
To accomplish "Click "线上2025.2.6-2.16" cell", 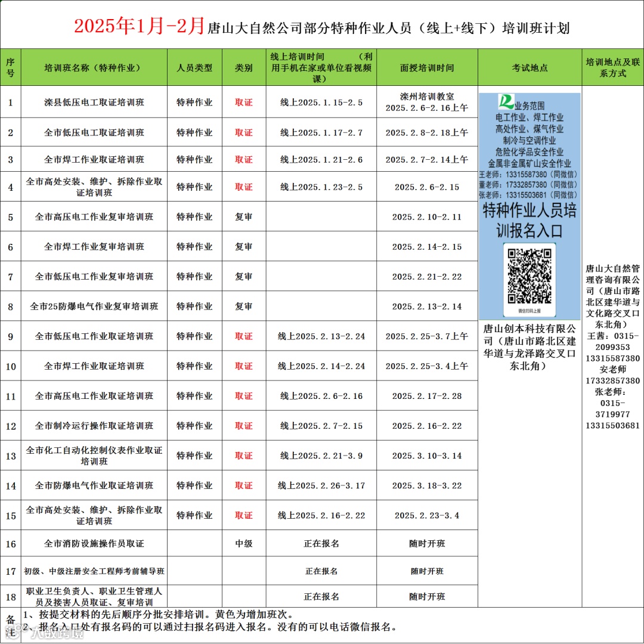I will 321,396.
